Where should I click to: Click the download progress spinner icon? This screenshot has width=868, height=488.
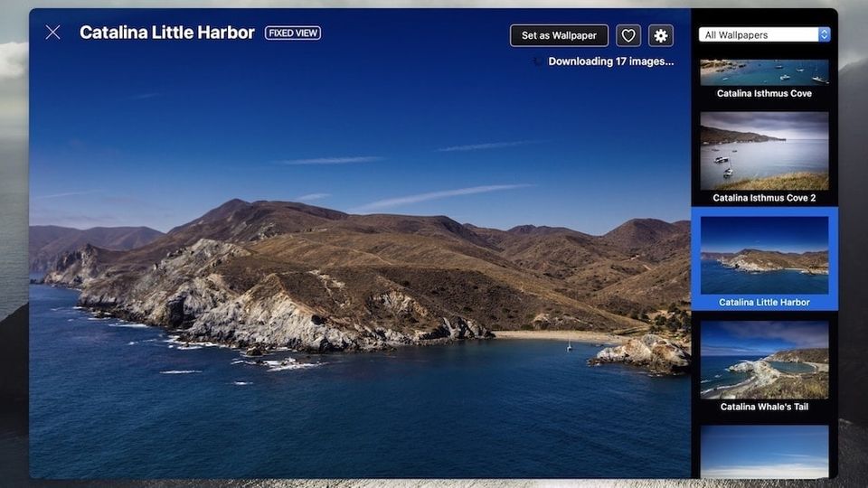click(538, 61)
